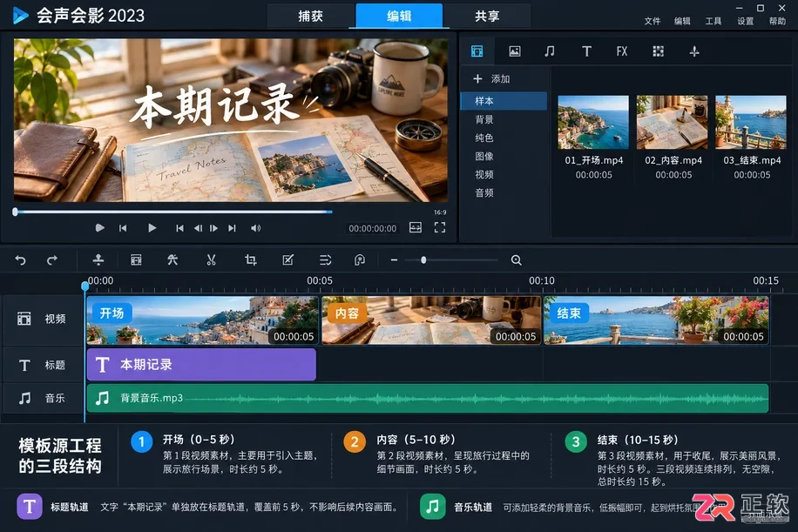Open the FX effects library
Viewport: 798px width, 532px height.
tap(621, 51)
